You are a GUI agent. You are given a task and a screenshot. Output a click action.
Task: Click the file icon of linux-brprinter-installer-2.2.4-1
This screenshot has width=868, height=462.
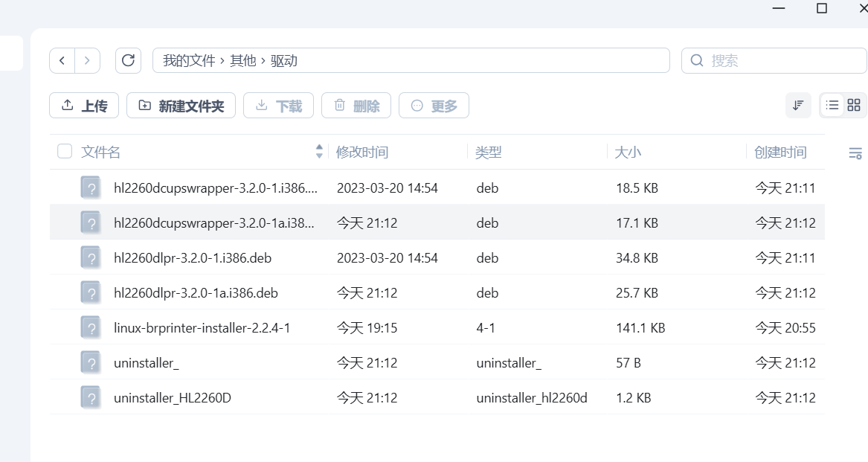click(x=90, y=327)
